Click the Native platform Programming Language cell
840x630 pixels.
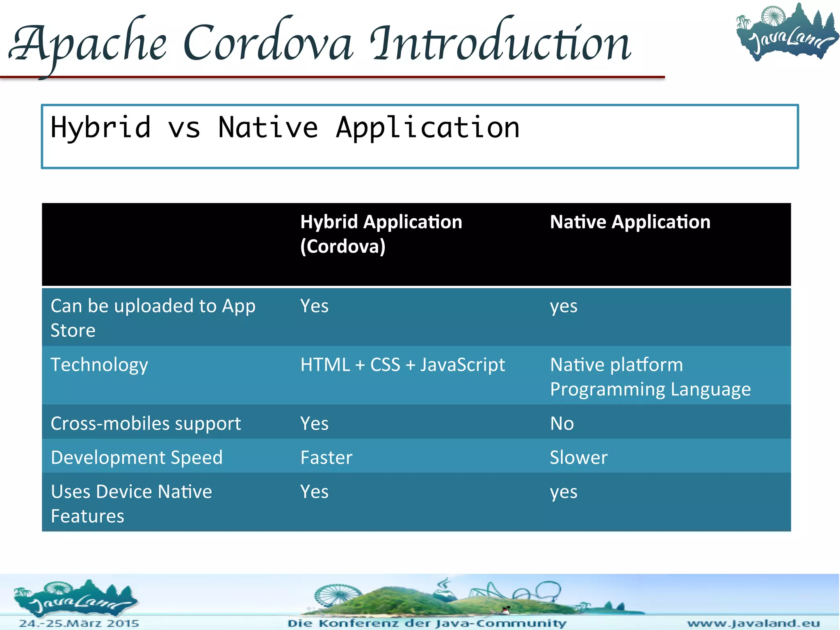click(x=650, y=377)
